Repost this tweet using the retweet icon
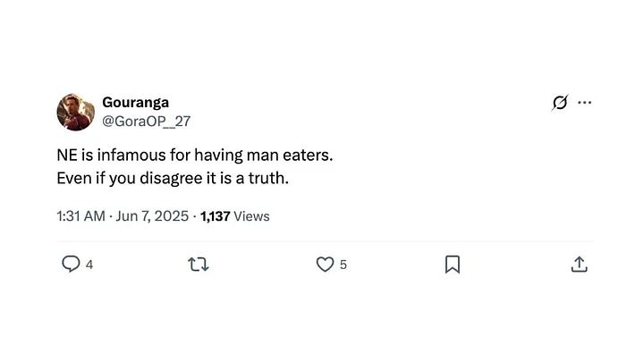Screen dimensions: 644x362 click(x=199, y=265)
